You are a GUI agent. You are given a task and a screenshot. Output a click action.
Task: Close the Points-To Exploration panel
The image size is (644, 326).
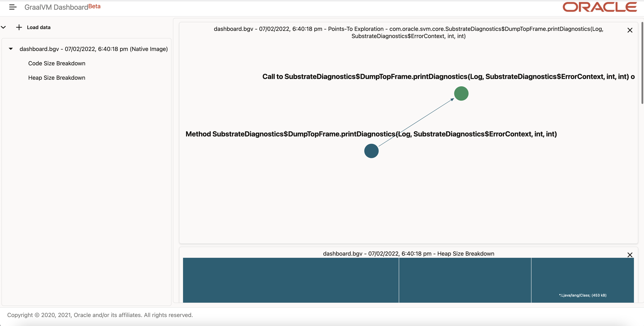630,30
